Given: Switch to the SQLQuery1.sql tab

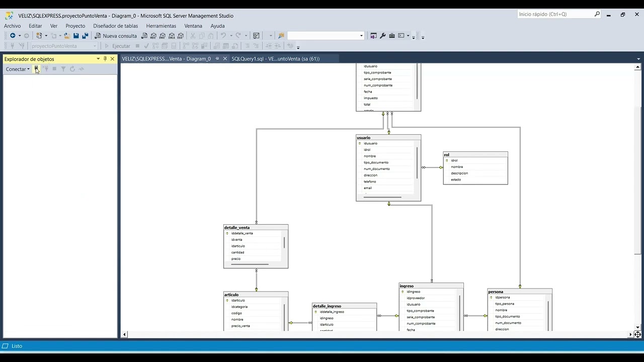Looking at the screenshot, I should coord(275,59).
